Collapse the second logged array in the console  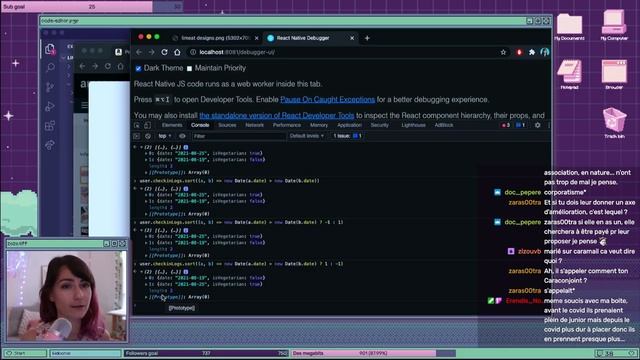(x=141, y=189)
